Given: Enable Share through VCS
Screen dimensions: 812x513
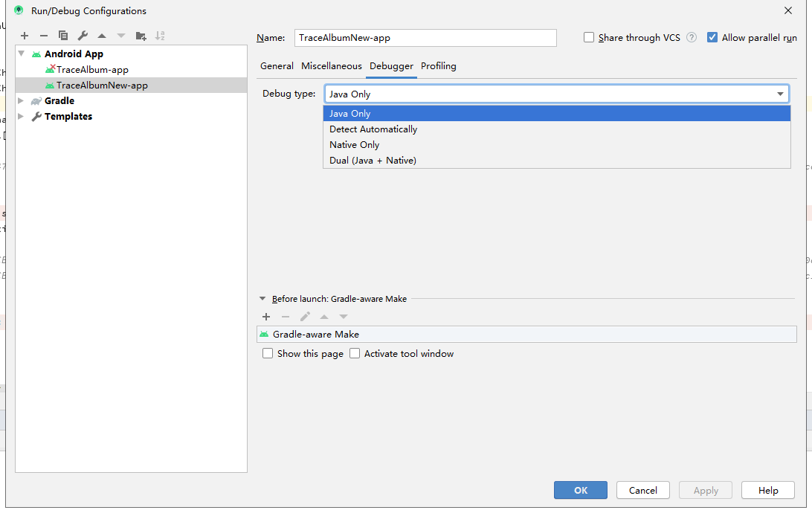Looking at the screenshot, I should (x=589, y=37).
